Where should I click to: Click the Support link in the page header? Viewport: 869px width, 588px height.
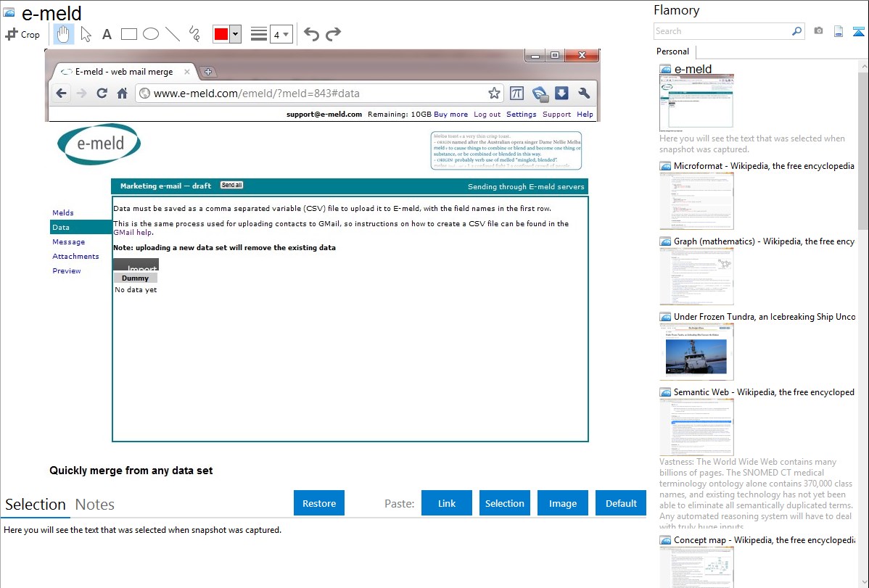[556, 114]
